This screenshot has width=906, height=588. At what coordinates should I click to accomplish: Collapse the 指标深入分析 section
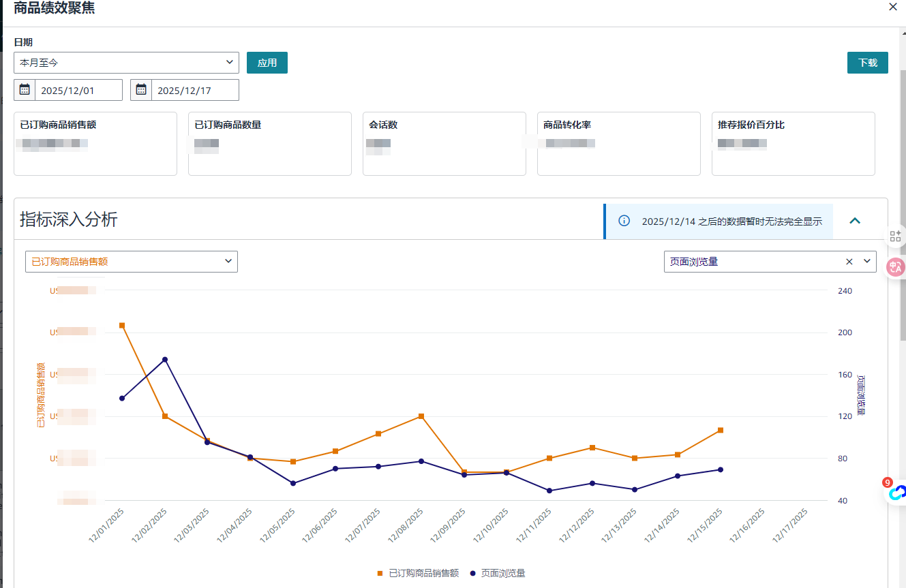click(x=855, y=221)
